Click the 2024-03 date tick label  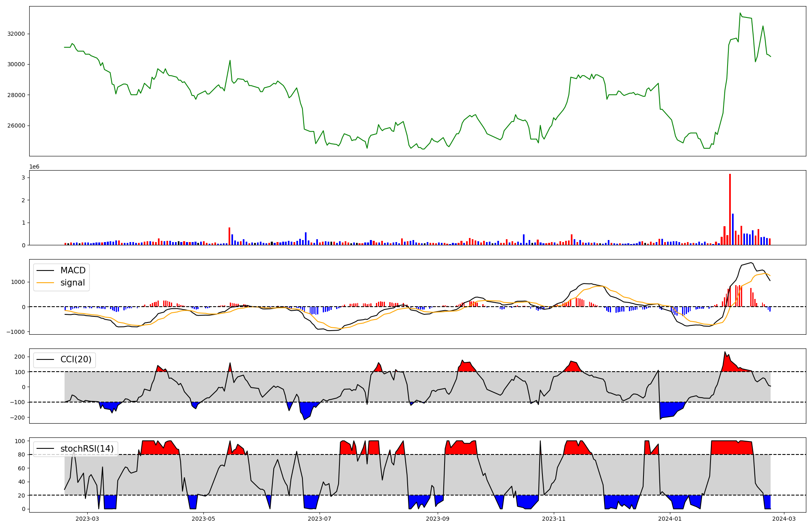coord(784,519)
